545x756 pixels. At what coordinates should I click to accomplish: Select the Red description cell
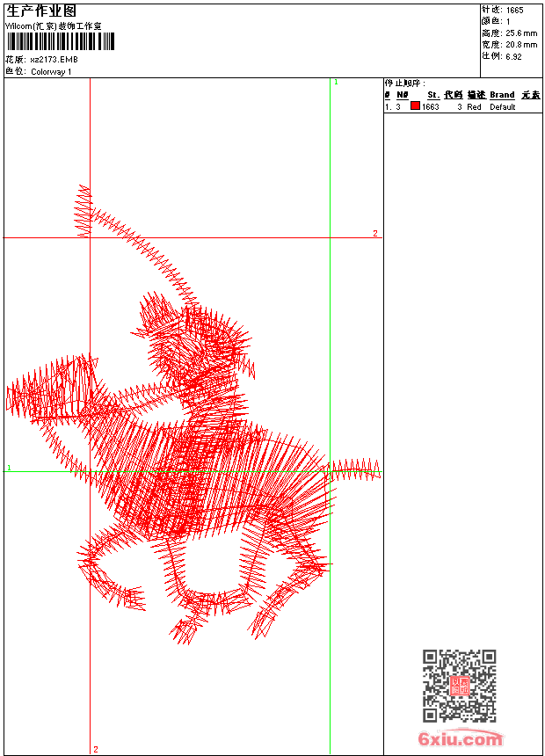(x=474, y=107)
